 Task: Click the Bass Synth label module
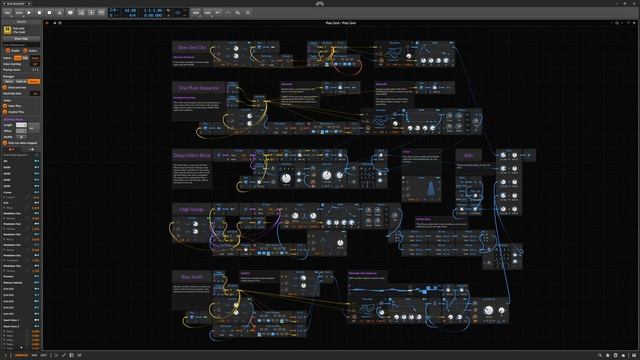click(x=192, y=277)
